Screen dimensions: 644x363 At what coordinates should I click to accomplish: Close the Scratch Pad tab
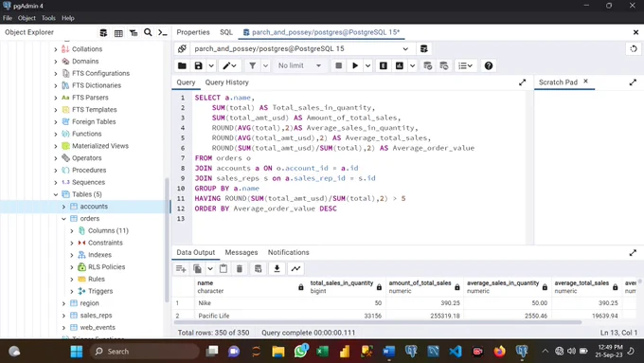tap(585, 82)
